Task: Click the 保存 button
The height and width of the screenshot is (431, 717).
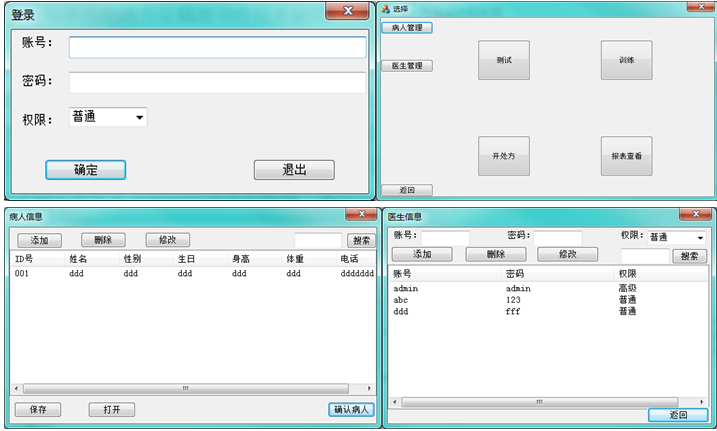Action: pyautogui.click(x=37, y=410)
